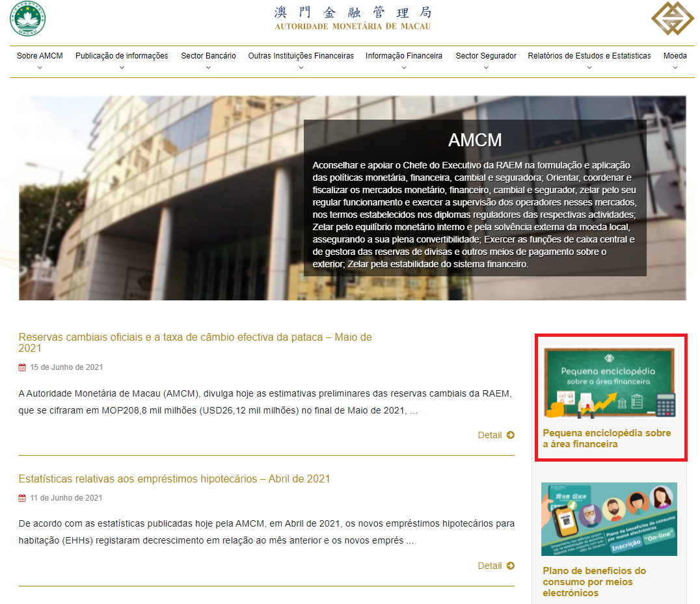Viewport: 700px width, 604px height.
Task: Expand Sector Bancário dropdown chevron
Action: pos(208,68)
